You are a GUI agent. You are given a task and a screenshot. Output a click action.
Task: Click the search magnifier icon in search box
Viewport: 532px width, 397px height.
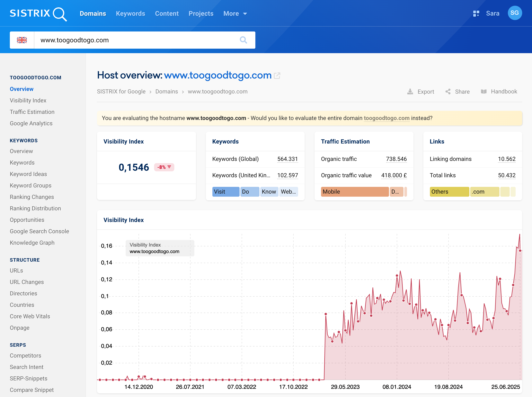(x=243, y=40)
